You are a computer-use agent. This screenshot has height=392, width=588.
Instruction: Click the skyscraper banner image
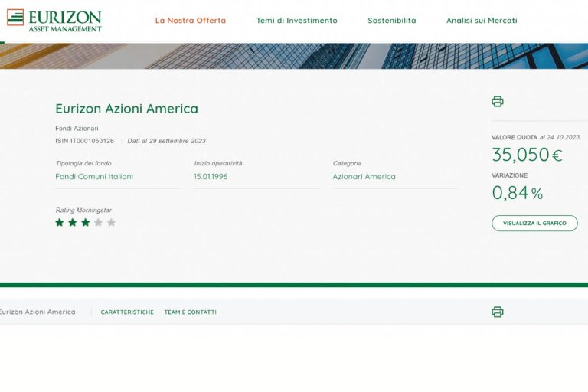tap(294, 56)
